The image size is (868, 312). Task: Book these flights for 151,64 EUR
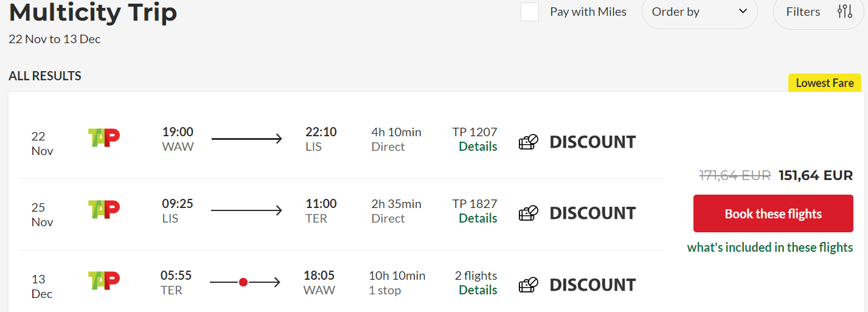pos(773,213)
